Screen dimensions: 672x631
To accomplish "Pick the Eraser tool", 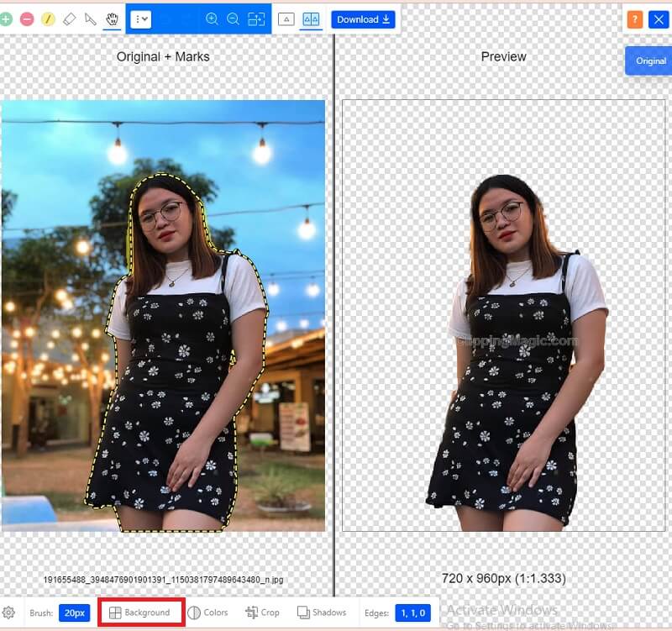I will coord(70,18).
